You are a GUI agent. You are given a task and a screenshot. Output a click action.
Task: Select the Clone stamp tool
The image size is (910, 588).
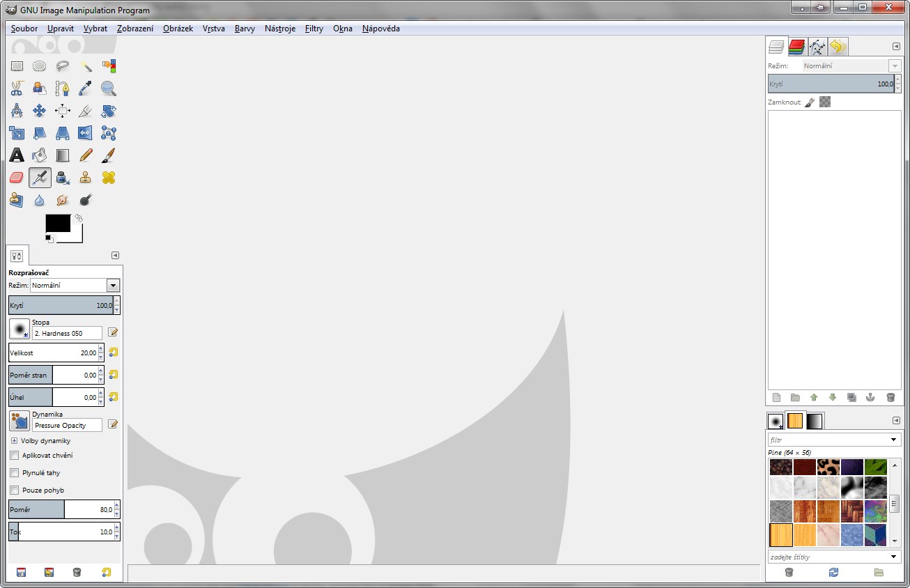[86, 178]
